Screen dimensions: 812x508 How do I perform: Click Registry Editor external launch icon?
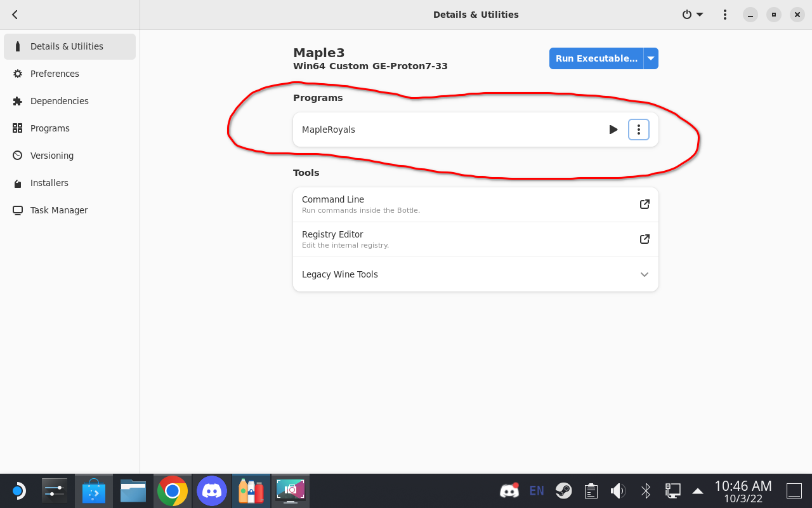click(645, 239)
